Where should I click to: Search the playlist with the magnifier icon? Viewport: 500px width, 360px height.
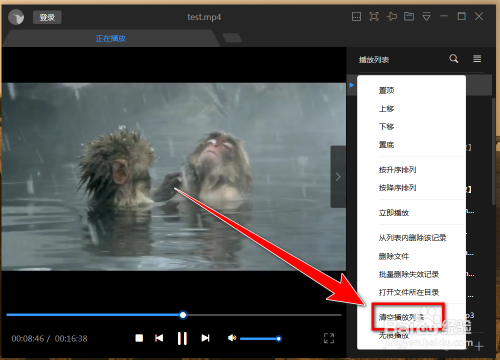click(454, 59)
